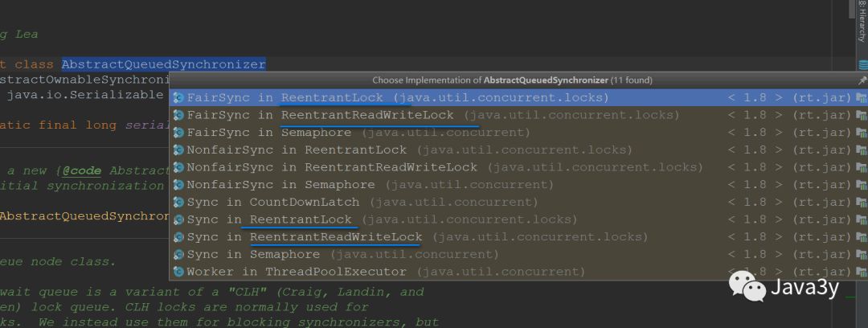
Task: Click class icon of Worker in ThreadPoolExecutor
Action: (178, 272)
